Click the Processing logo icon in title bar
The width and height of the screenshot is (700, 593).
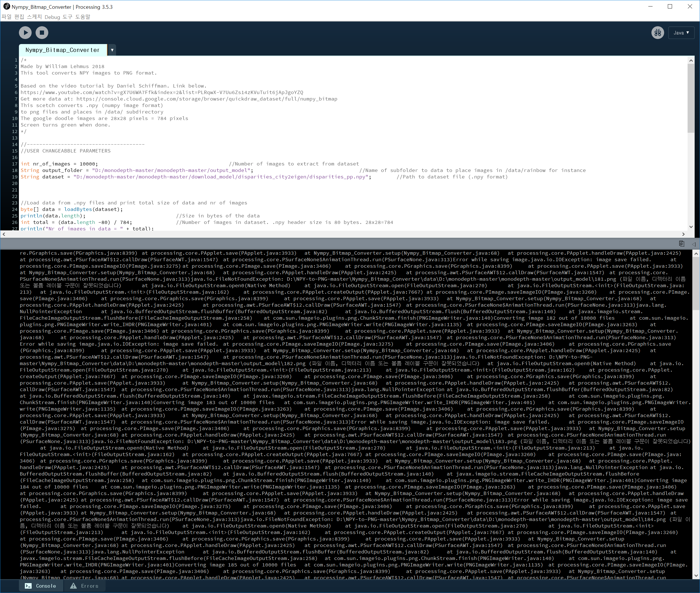[x=6, y=6]
